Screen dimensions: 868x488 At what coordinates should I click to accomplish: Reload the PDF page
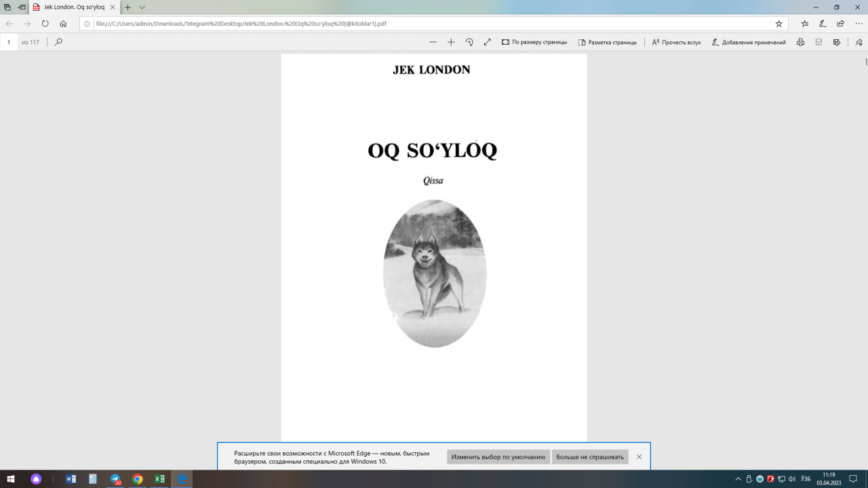click(45, 23)
